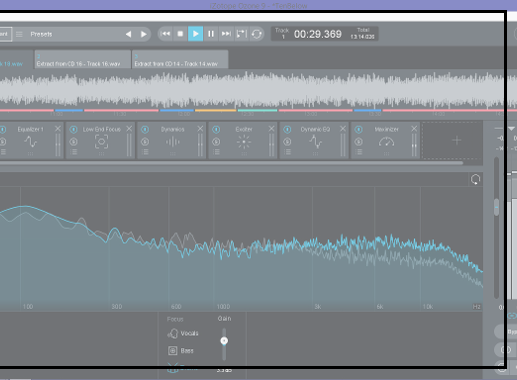Click the Equalizer 1 level meter
The height and width of the screenshot is (380, 517).
[x=58, y=145]
